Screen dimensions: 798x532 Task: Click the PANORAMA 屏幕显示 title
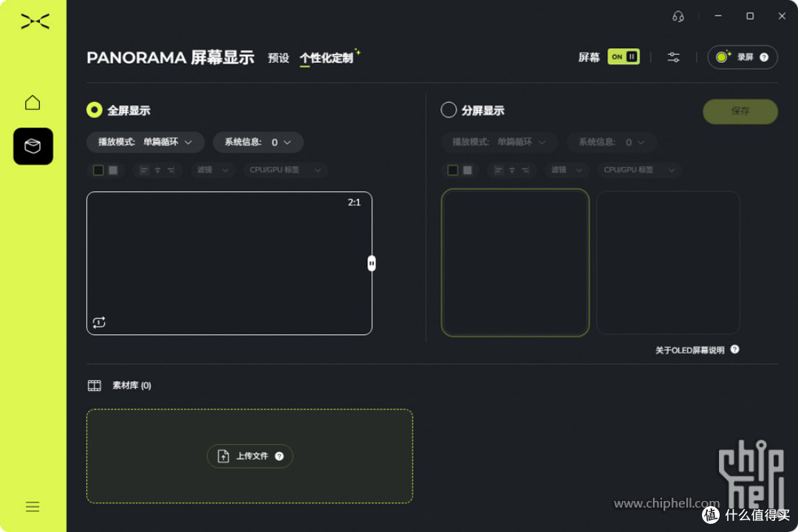pyautogui.click(x=171, y=58)
